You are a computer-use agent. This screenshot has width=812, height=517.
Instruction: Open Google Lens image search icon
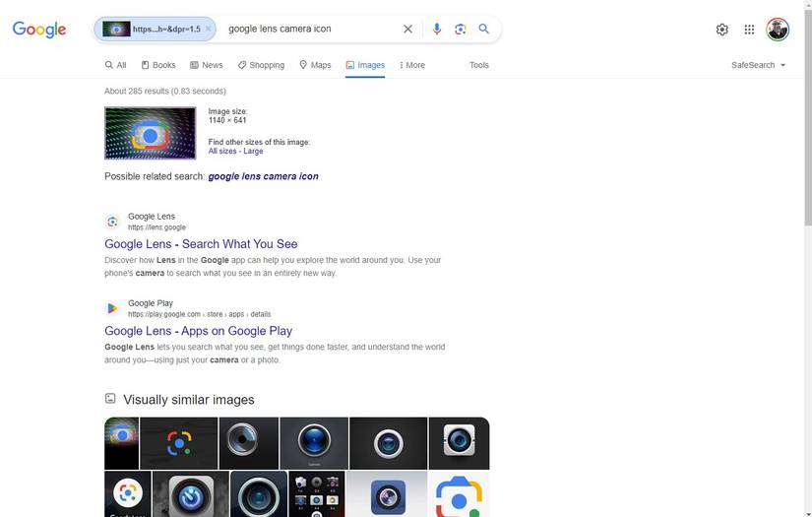click(x=460, y=30)
